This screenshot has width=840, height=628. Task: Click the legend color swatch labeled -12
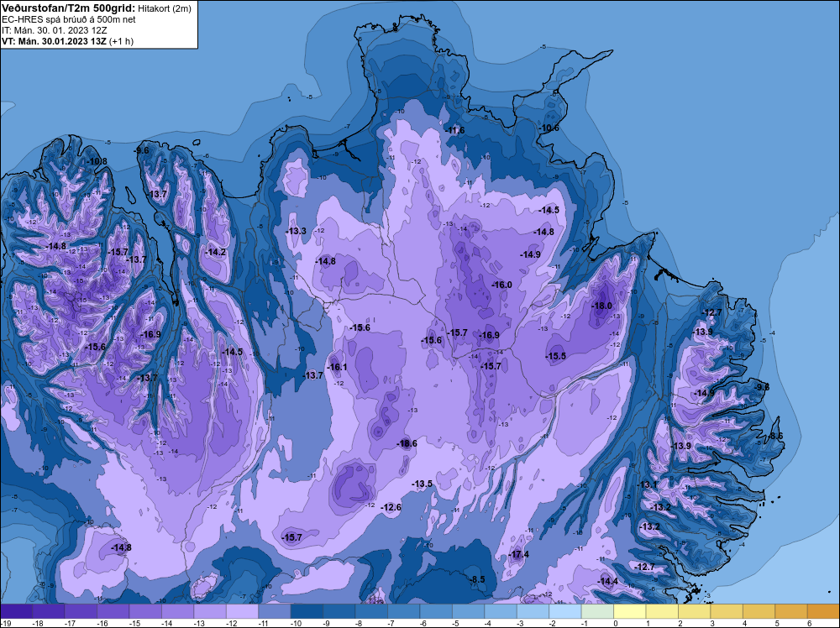[242, 611]
